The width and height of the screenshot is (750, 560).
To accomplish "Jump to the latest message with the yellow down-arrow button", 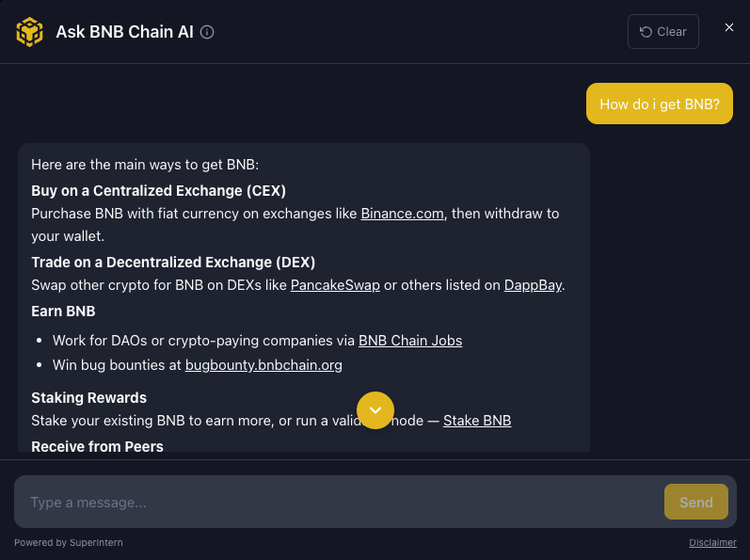I will point(375,410).
